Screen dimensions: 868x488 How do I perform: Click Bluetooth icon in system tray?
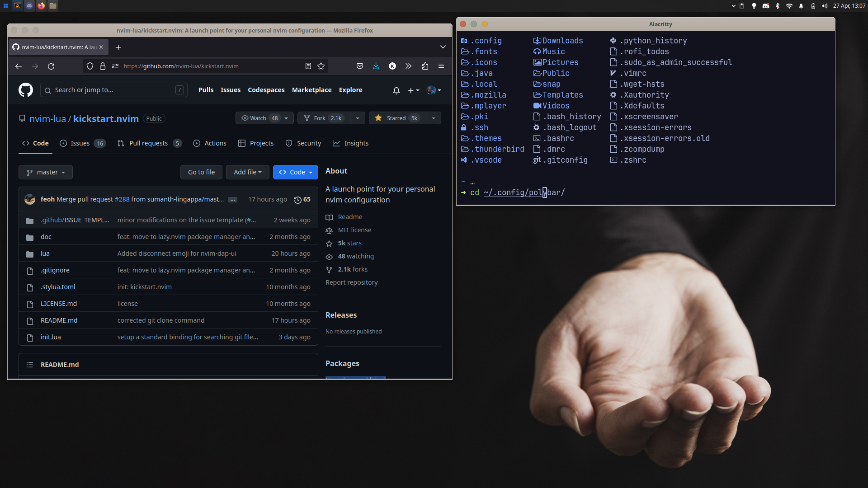778,6
